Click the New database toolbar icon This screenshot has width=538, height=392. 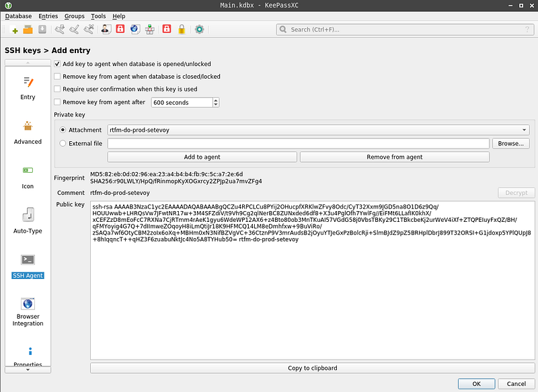[14, 30]
